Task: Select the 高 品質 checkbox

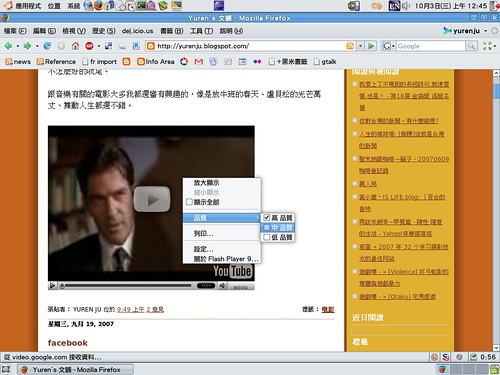Action: point(266,218)
